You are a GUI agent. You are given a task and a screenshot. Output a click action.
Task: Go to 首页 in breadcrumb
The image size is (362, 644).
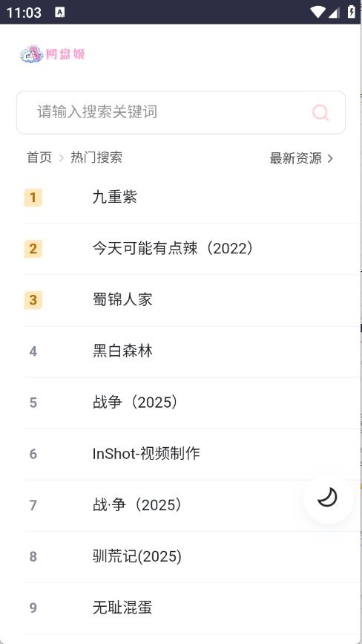(x=39, y=157)
